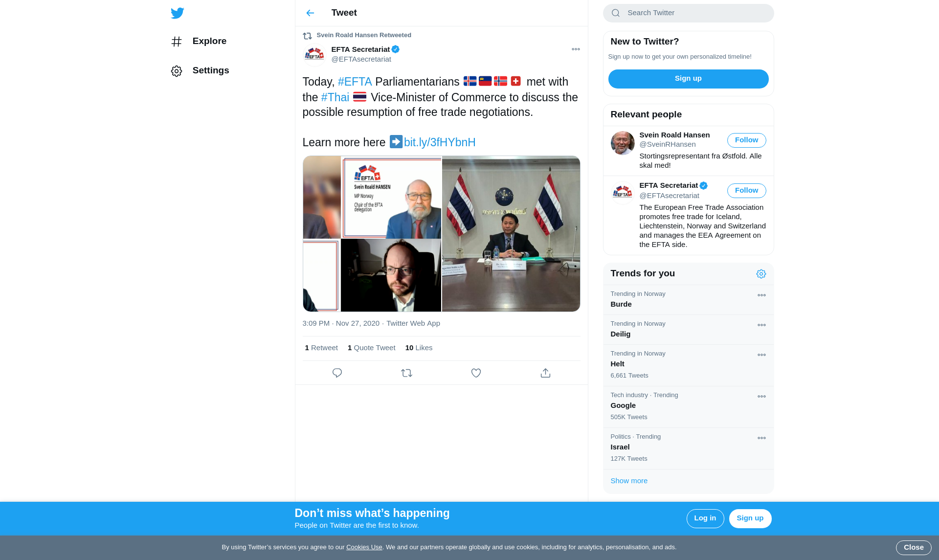
Task: Open EFTA Secretariat profile avatar in tweet
Action: 314,54
